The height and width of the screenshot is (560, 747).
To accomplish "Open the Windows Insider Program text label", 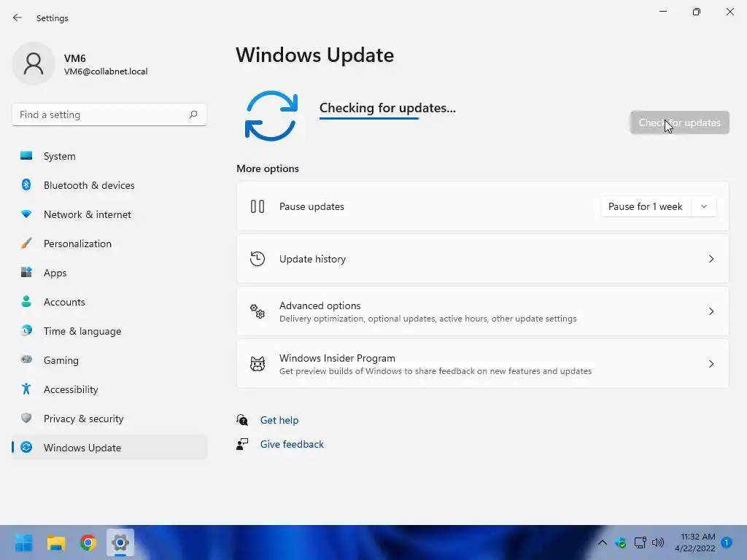I will [x=337, y=358].
